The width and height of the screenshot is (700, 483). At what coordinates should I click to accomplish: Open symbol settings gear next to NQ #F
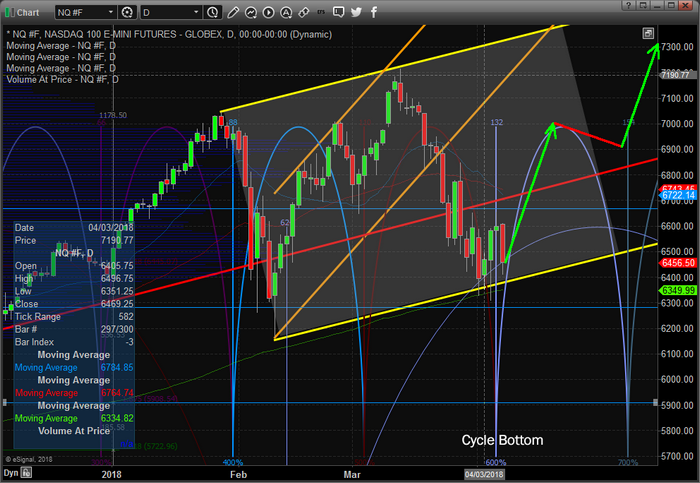coord(127,12)
